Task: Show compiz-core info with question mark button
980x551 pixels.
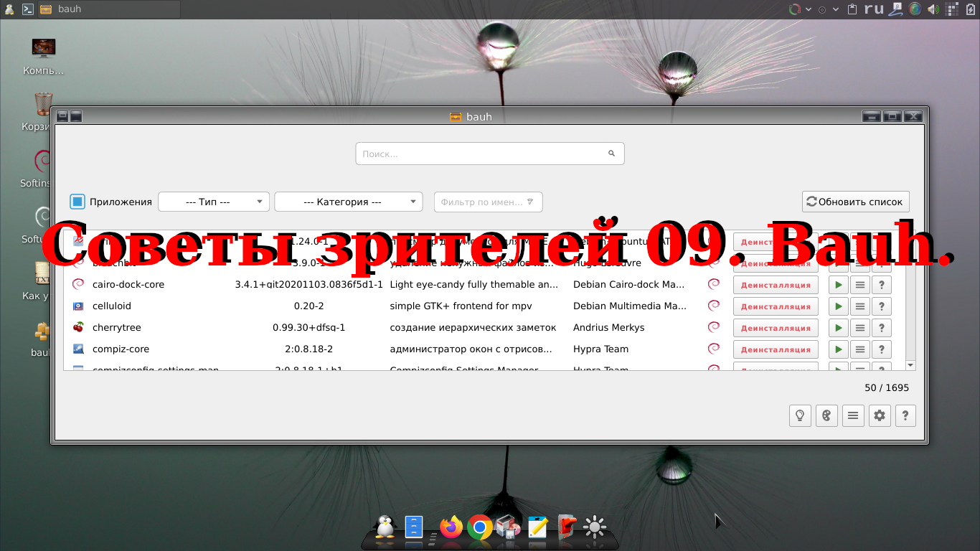Action: (881, 349)
